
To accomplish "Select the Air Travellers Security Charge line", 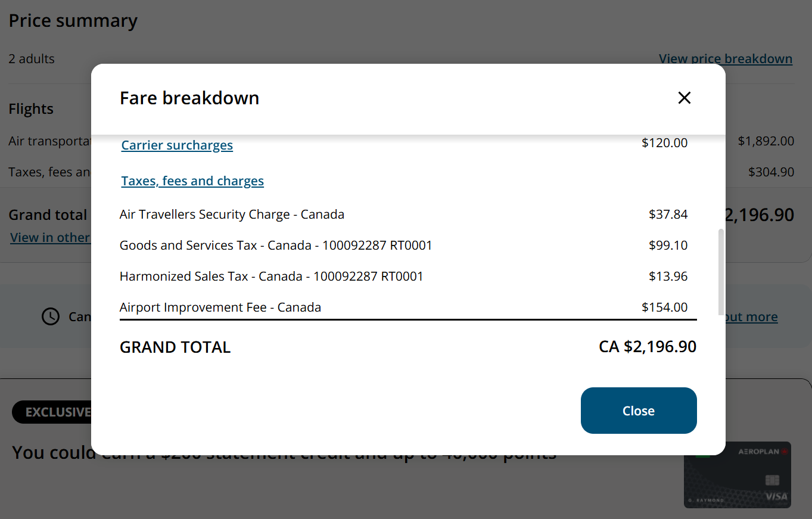I will click(232, 215).
